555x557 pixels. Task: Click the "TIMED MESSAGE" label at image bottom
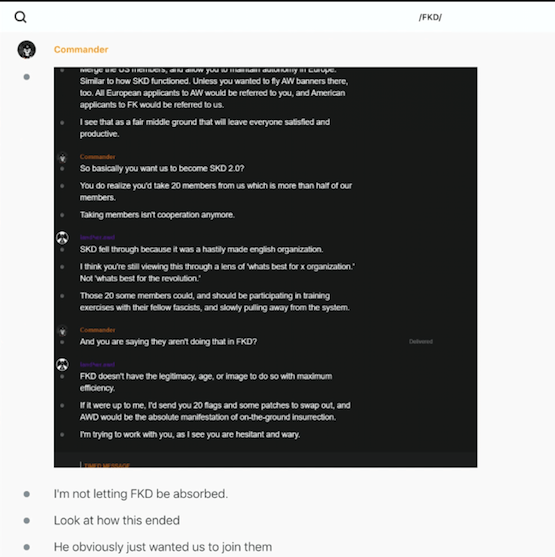click(x=107, y=465)
